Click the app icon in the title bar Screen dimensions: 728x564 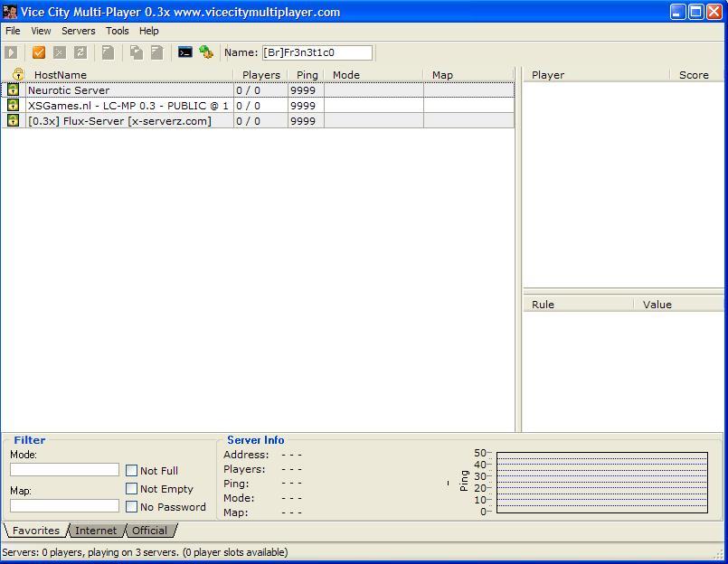point(10,12)
